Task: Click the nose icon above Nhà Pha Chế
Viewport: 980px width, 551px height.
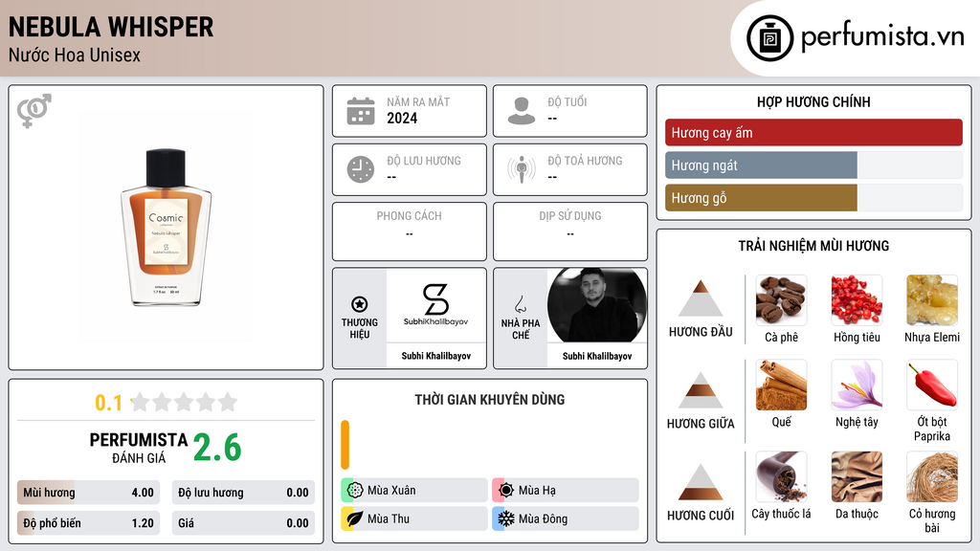Action: [x=520, y=304]
